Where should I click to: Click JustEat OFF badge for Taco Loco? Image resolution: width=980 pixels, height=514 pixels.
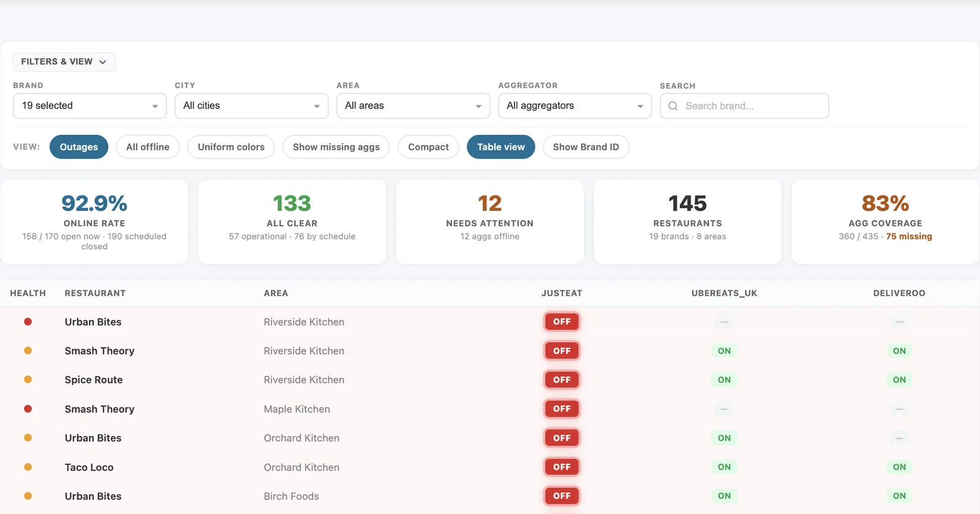point(562,467)
